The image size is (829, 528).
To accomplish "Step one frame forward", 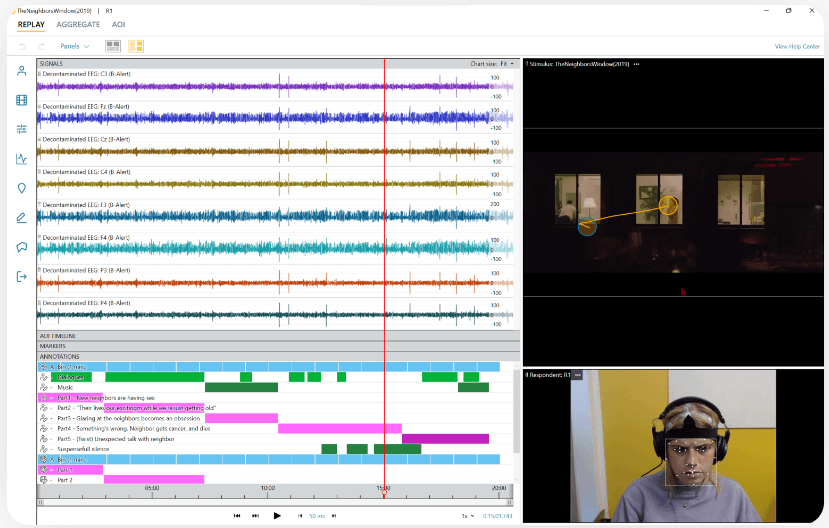I will (x=334, y=516).
